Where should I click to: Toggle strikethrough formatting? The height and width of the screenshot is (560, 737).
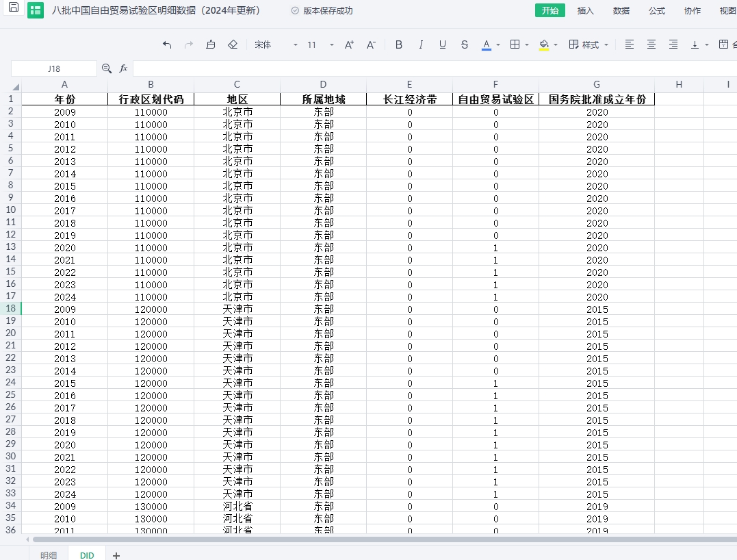point(465,44)
